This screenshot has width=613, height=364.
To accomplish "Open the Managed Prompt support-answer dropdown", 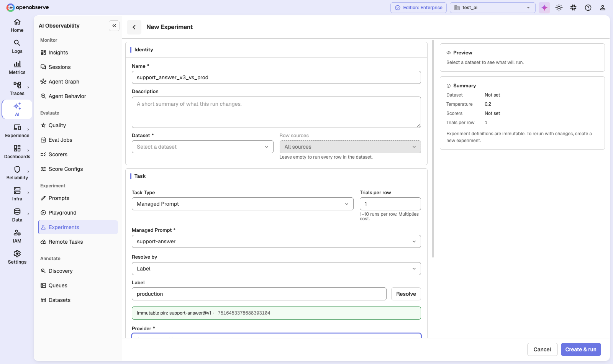I will pyautogui.click(x=276, y=241).
